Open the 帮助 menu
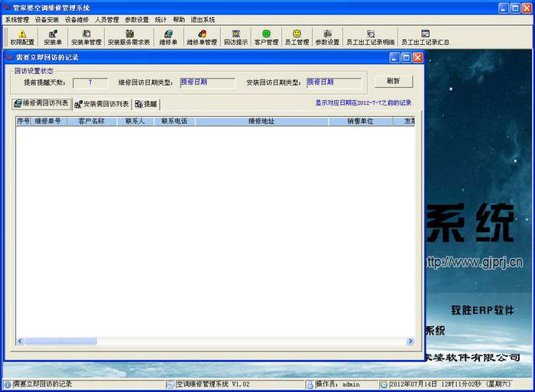 [179, 20]
